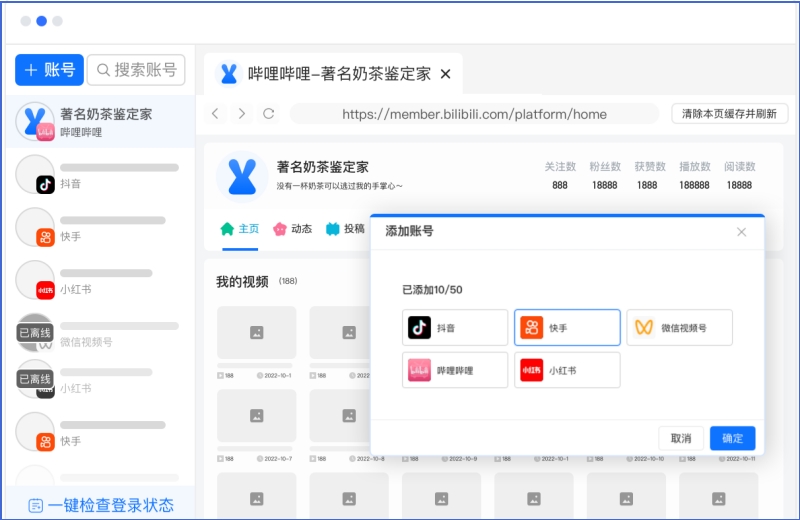This screenshot has width=800, height=520.
Task: Click the check-login-status list icon
Action: 35,506
